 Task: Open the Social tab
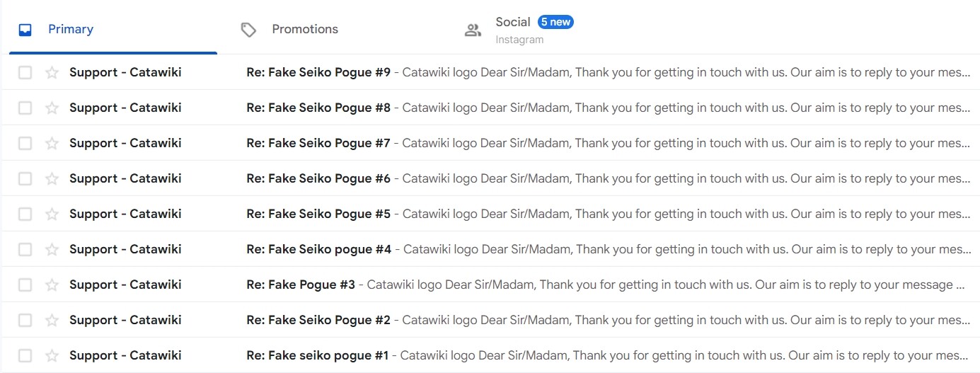pyautogui.click(x=512, y=29)
